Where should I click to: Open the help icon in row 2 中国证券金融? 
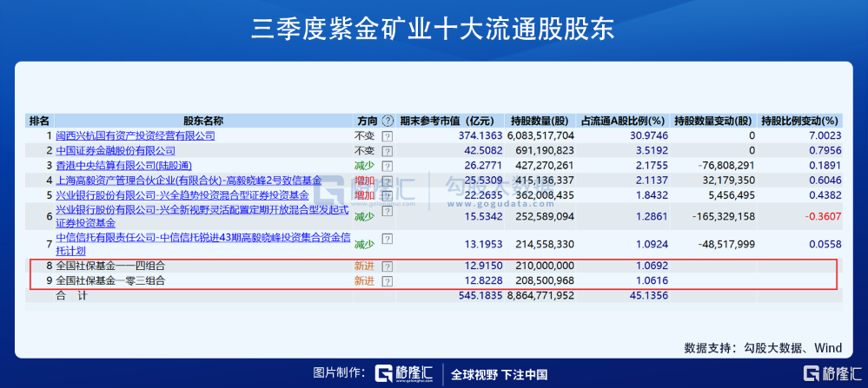click(x=388, y=151)
